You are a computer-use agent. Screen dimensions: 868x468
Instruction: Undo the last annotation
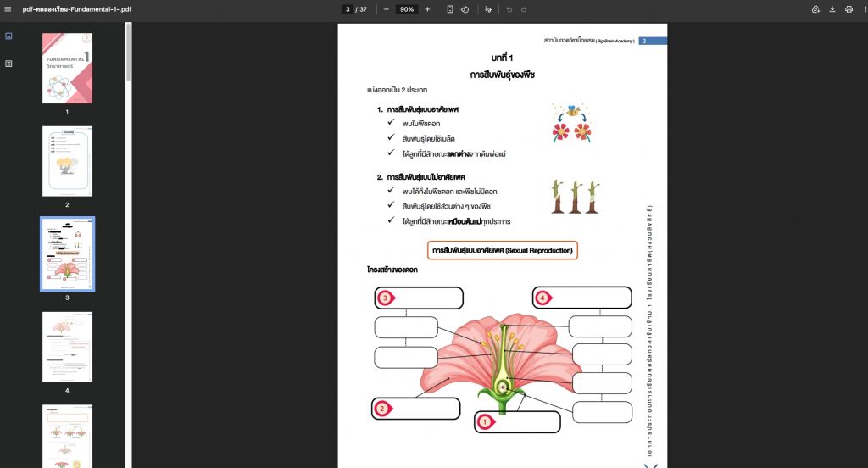pyautogui.click(x=509, y=9)
